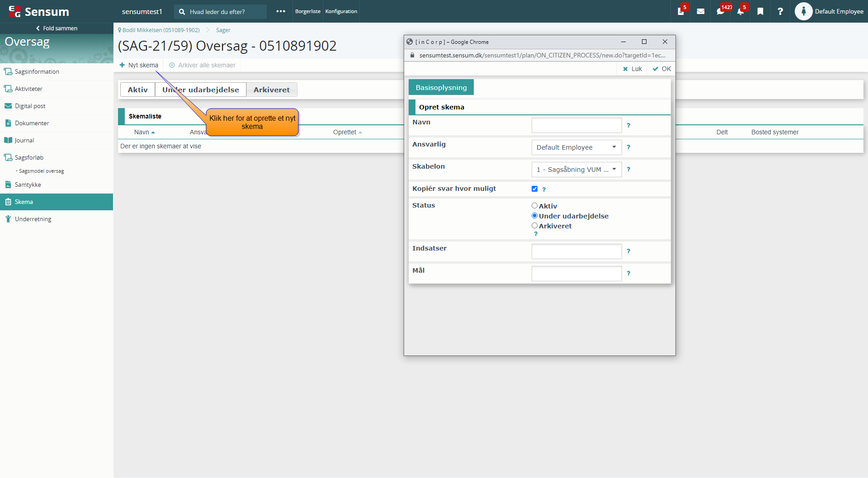Click Nyt skema button

[x=139, y=65]
